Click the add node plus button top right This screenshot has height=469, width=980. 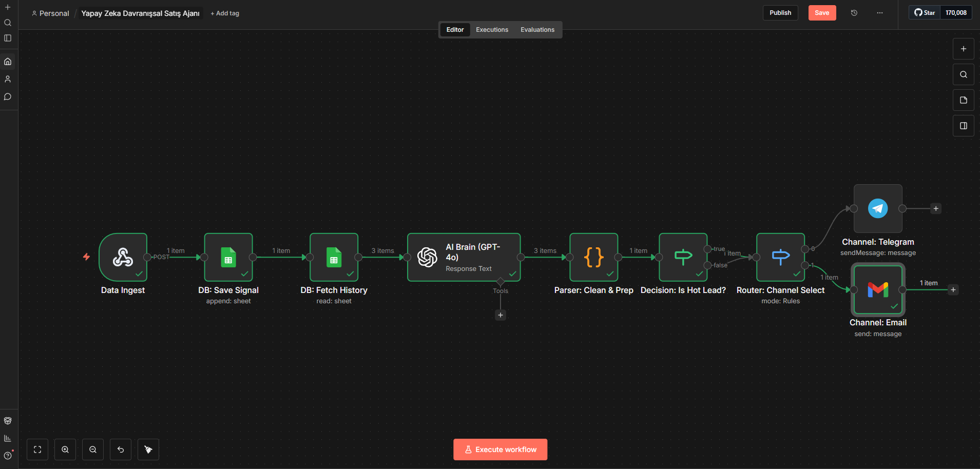964,49
